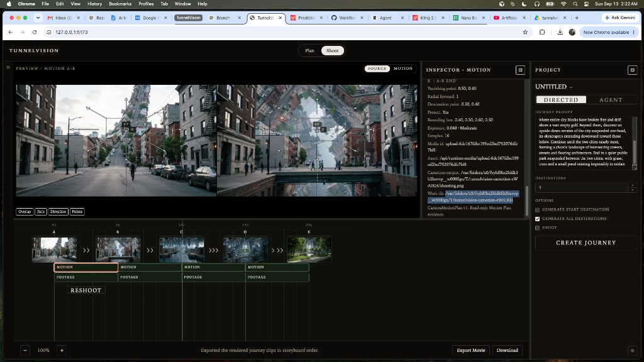Click into the Destinations number field
This screenshot has height=362, width=644.
click(582, 187)
